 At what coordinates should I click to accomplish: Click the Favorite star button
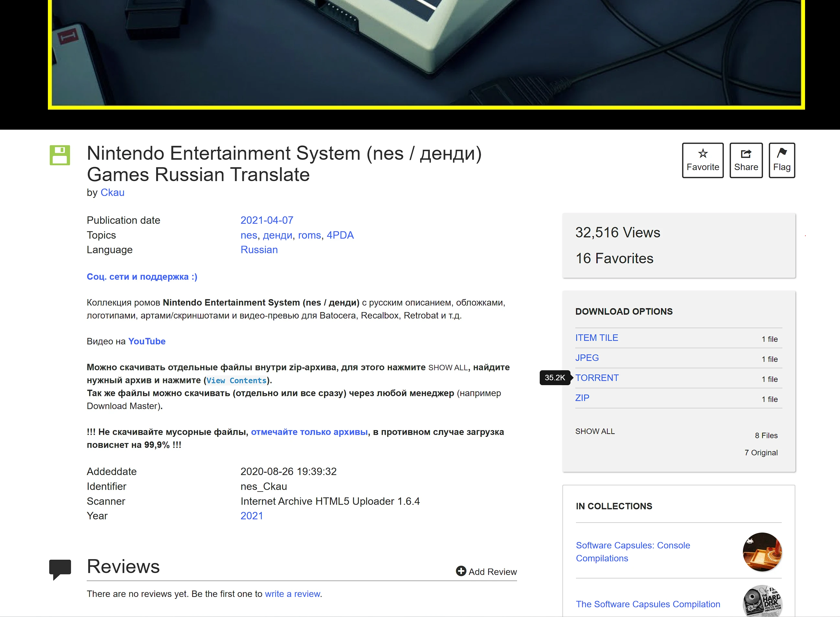point(702,160)
